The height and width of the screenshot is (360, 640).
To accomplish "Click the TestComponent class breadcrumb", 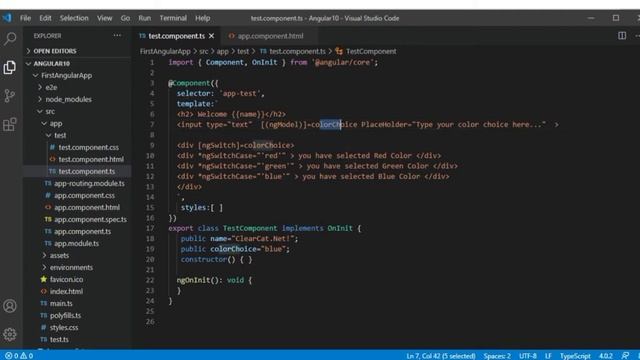I will pos(366,51).
